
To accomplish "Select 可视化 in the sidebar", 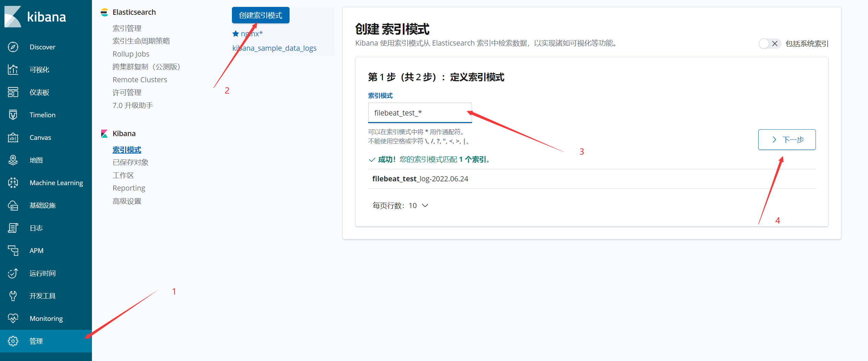I will pos(46,70).
